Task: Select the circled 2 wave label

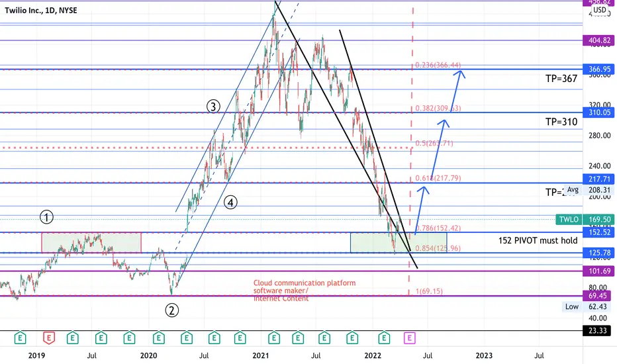Action: coord(171,310)
